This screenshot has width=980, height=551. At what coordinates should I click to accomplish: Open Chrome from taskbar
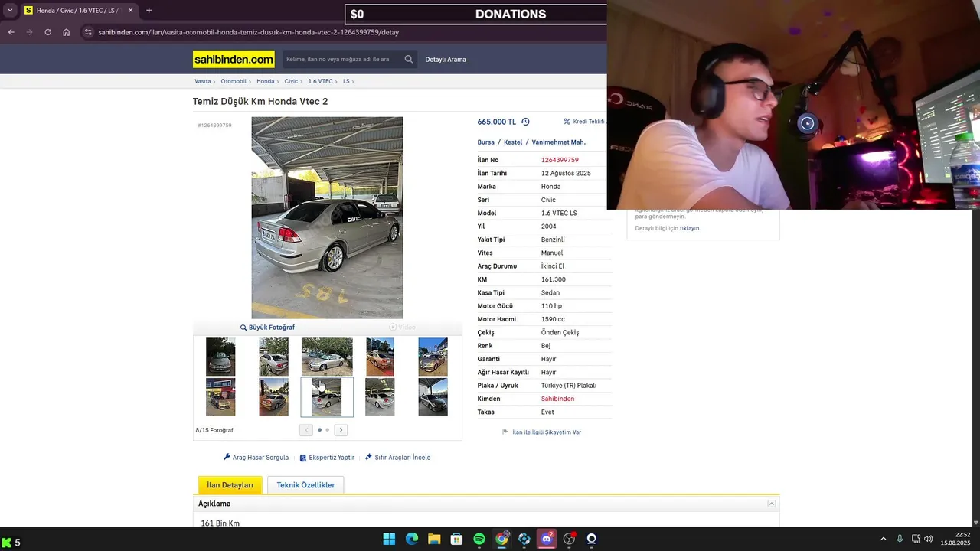coord(501,539)
